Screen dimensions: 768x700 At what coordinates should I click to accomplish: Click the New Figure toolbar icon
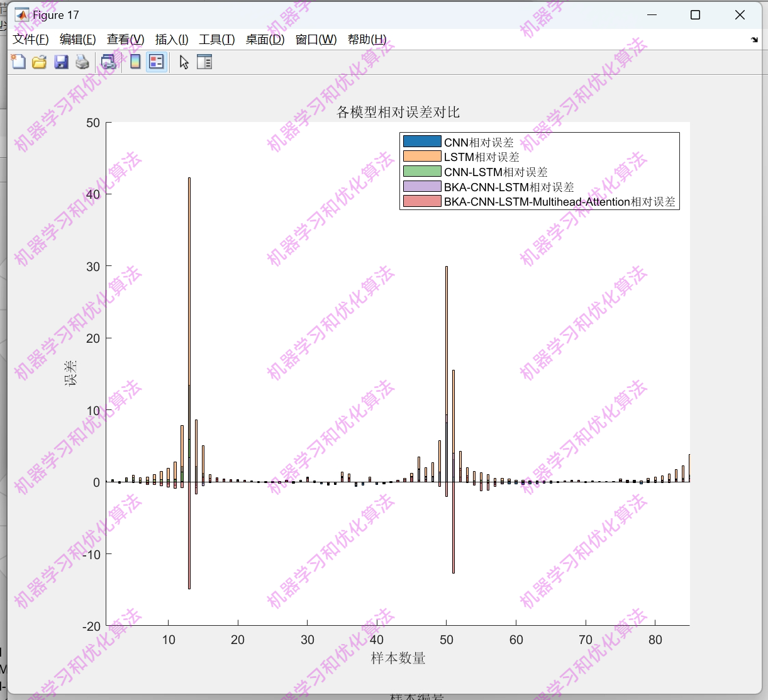(19, 62)
